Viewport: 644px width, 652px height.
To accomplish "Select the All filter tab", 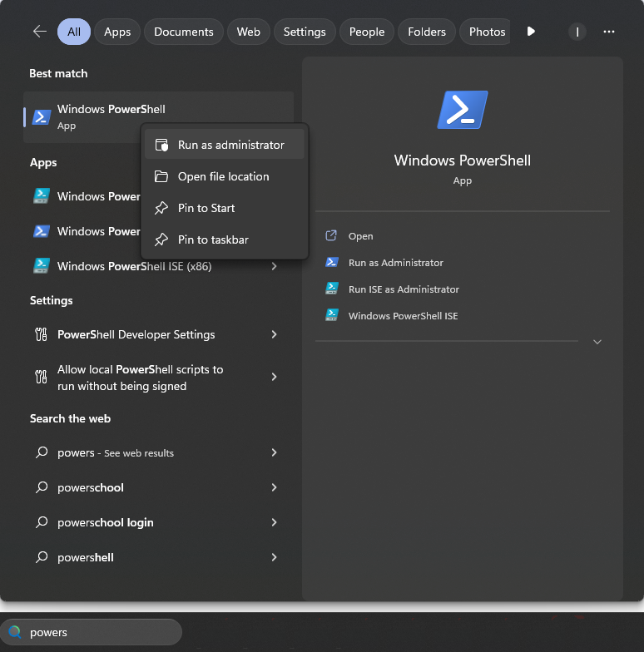I will (73, 32).
